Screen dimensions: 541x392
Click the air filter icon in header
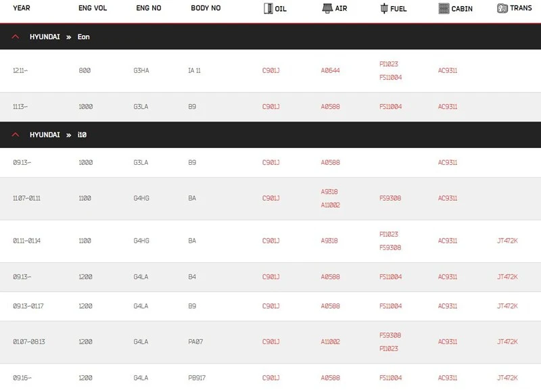coord(327,8)
